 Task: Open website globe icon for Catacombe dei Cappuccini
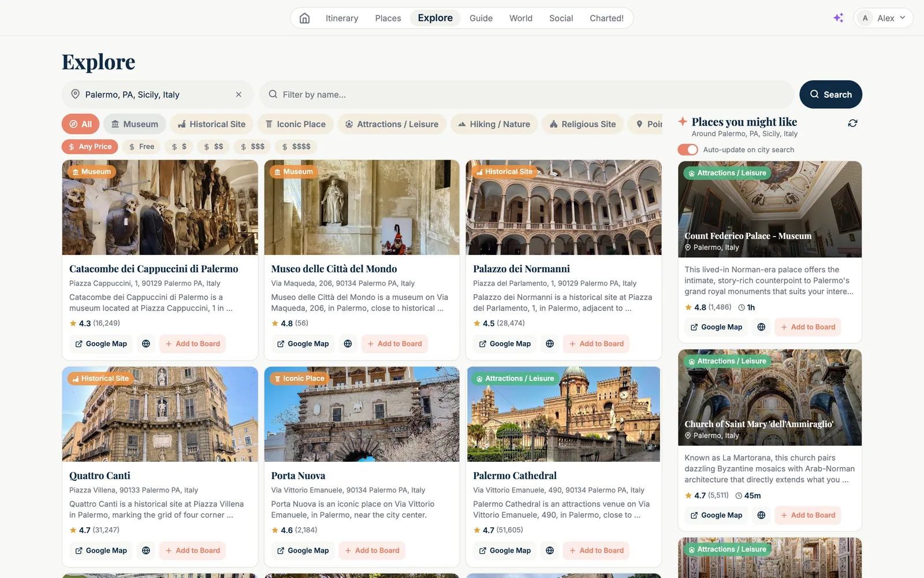(x=146, y=344)
